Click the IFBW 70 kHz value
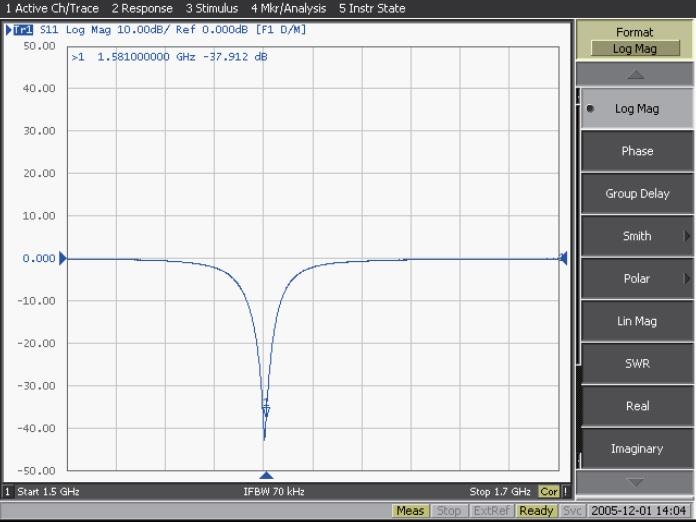The image size is (696, 522). pyautogui.click(x=274, y=491)
